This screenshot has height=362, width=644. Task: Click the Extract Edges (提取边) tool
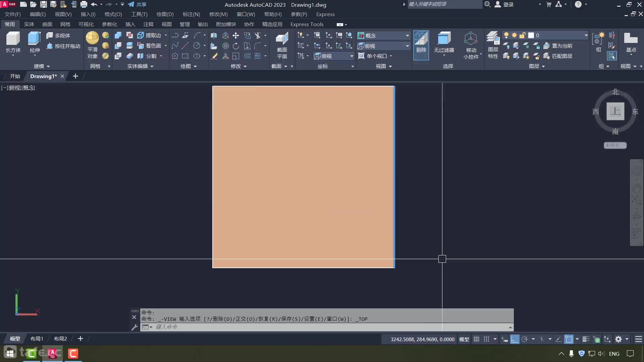pos(150,35)
